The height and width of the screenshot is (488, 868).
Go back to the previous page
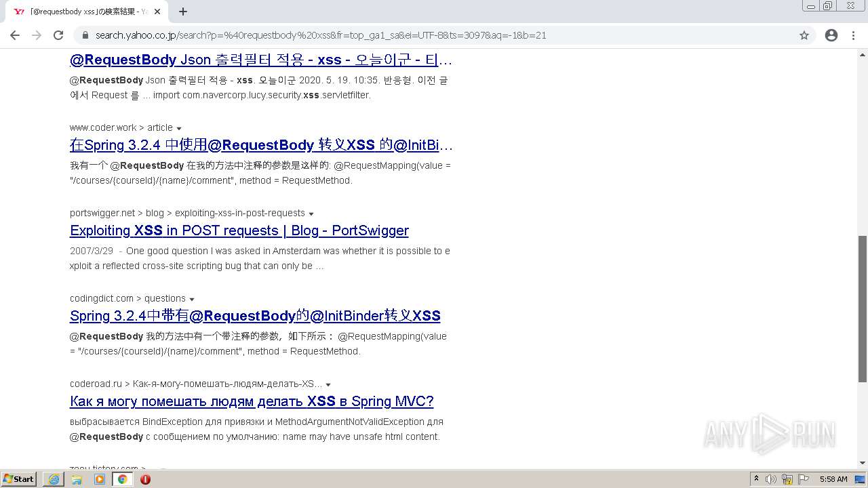15,35
